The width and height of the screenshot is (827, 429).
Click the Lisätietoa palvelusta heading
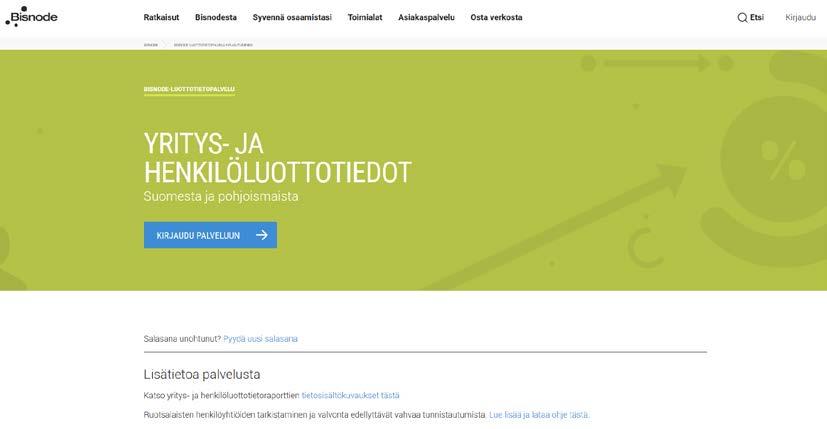pyautogui.click(x=202, y=375)
